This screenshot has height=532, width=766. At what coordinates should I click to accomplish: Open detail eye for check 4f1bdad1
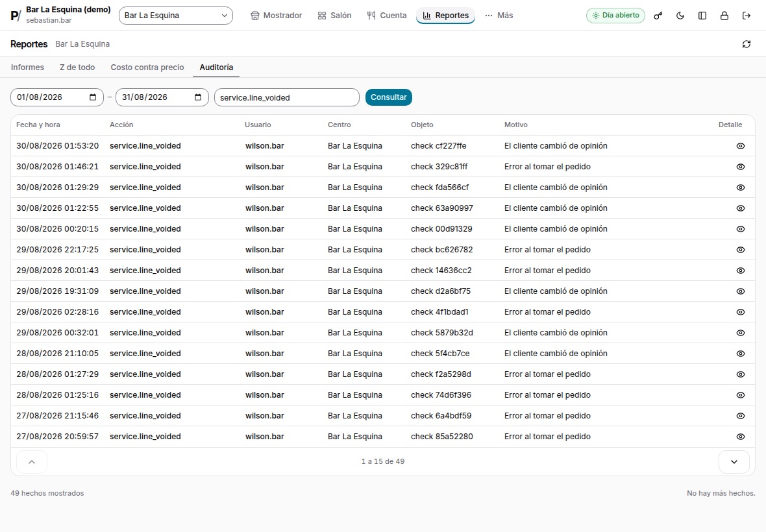pos(740,312)
